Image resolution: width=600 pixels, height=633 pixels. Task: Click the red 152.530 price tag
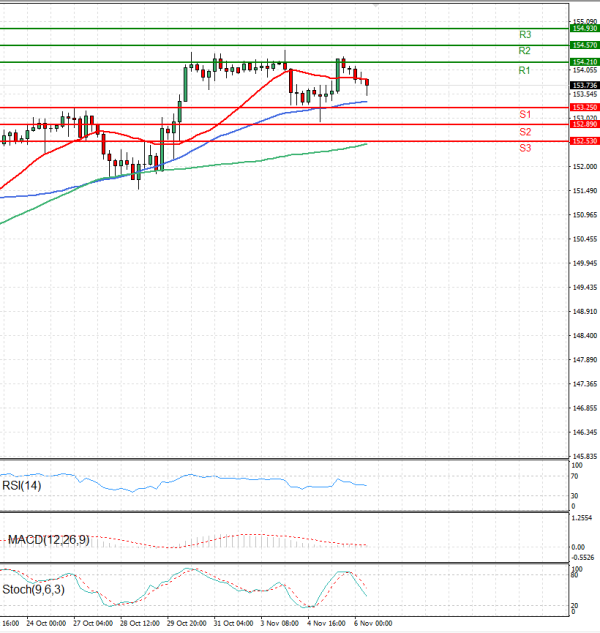584,141
